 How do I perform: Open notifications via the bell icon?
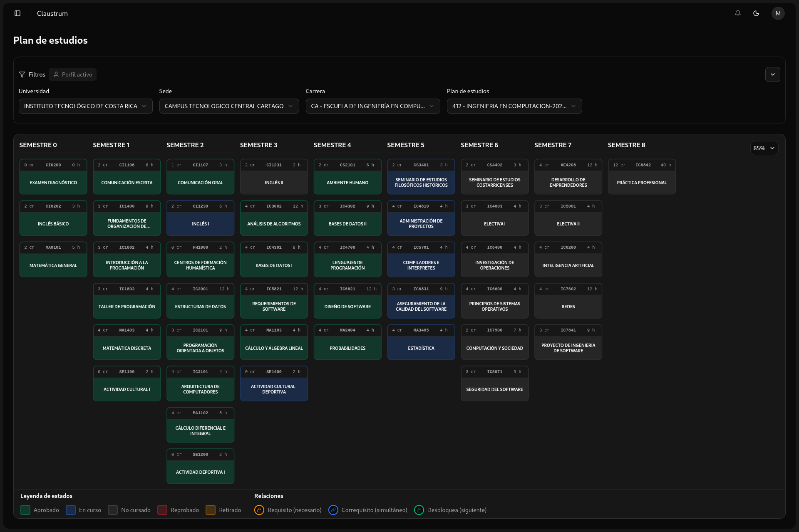click(737, 13)
